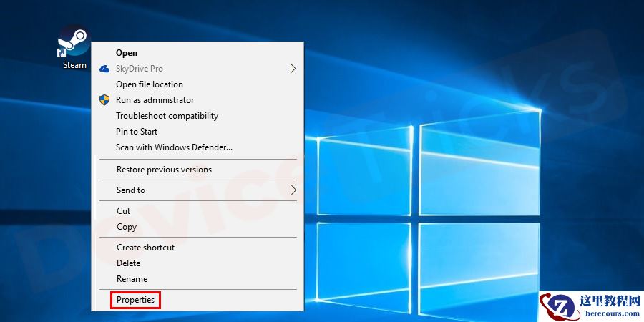Expand the SkyDrive Pro submenu arrow
Viewport: 644px width, 322px height.
[293, 69]
